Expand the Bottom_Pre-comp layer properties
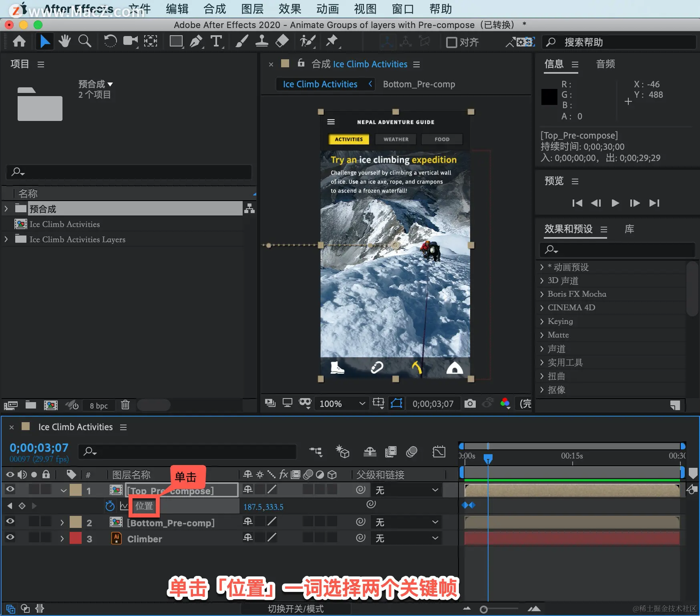Image resolution: width=700 pixels, height=616 pixels. [62, 523]
